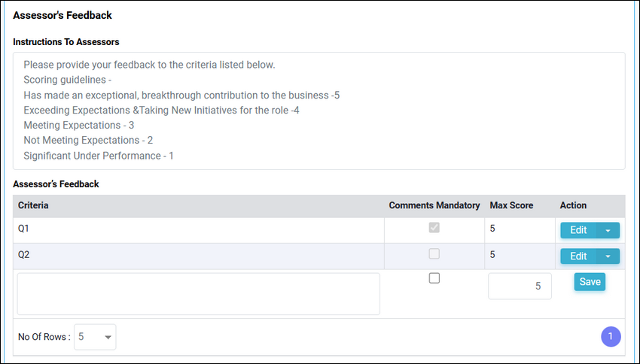Click the Edit button for Q2

578,256
